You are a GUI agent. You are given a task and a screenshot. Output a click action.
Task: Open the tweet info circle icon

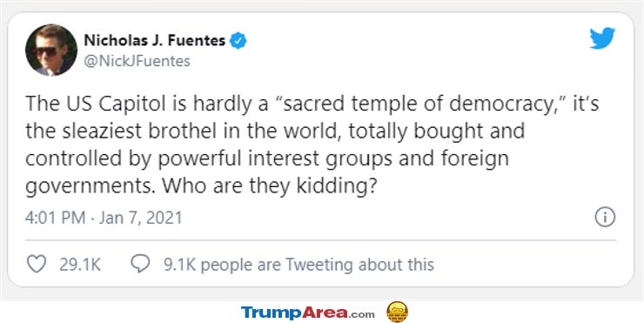pyautogui.click(x=605, y=218)
